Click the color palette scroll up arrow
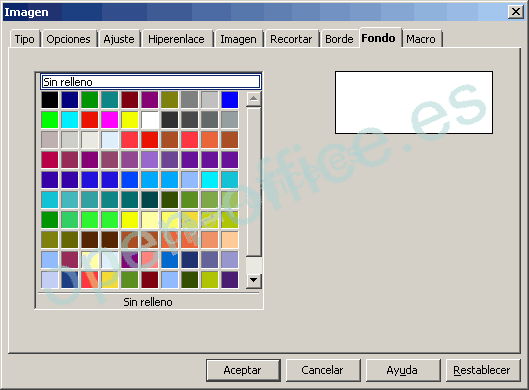Viewport: 529px width, 390px height. click(253, 99)
